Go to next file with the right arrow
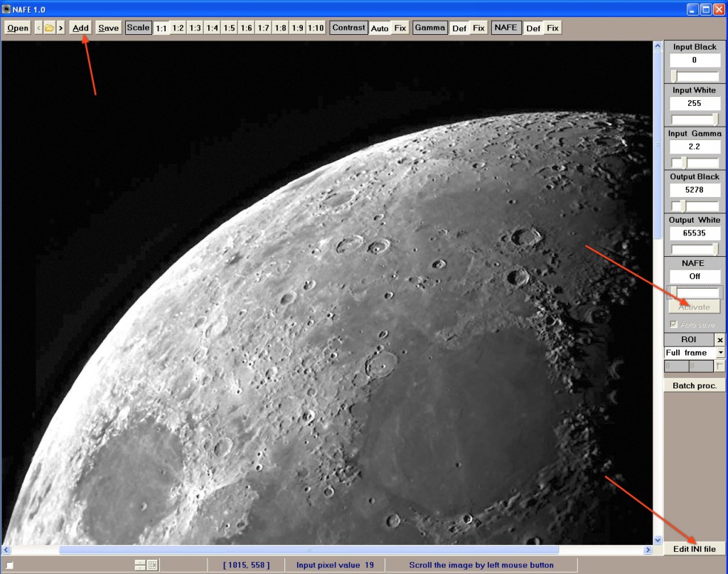 [x=60, y=28]
